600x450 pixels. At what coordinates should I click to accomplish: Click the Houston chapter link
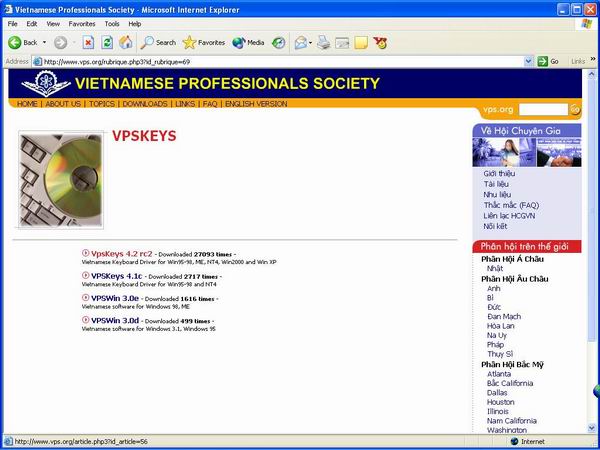[501, 402]
